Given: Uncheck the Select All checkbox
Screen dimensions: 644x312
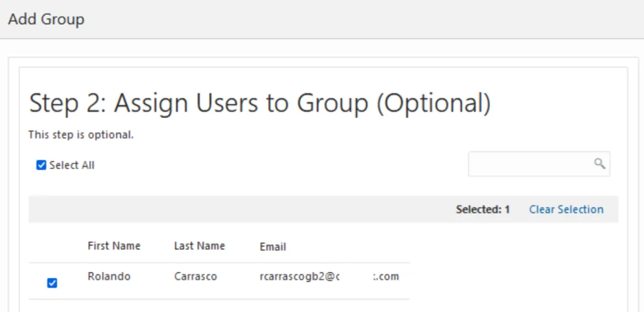Looking at the screenshot, I should pyautogui.click(x=41, y=165).
